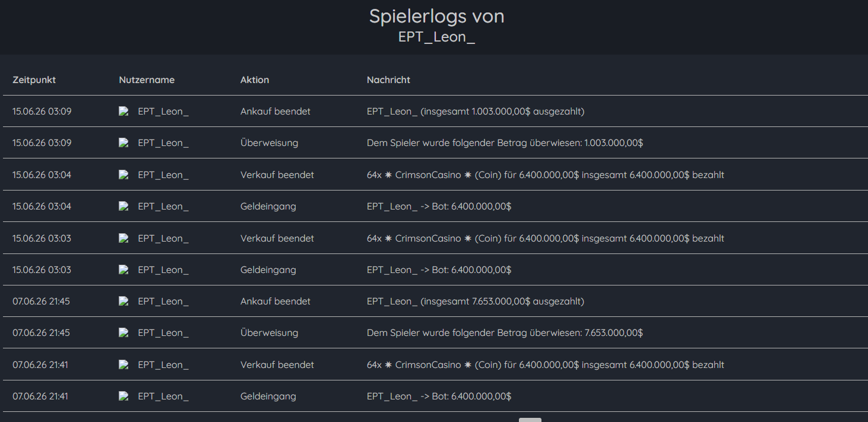The width and height of the screenshot is (868, 422).
Task: Select the message showing 1.003.000,00$ ausgezahlt
Action: coord(476,111)
